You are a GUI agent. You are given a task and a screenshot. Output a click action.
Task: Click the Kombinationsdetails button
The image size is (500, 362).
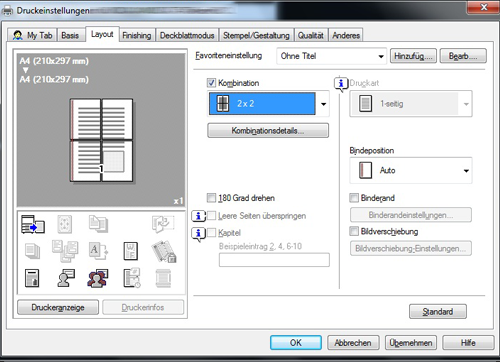pos(268,131)
